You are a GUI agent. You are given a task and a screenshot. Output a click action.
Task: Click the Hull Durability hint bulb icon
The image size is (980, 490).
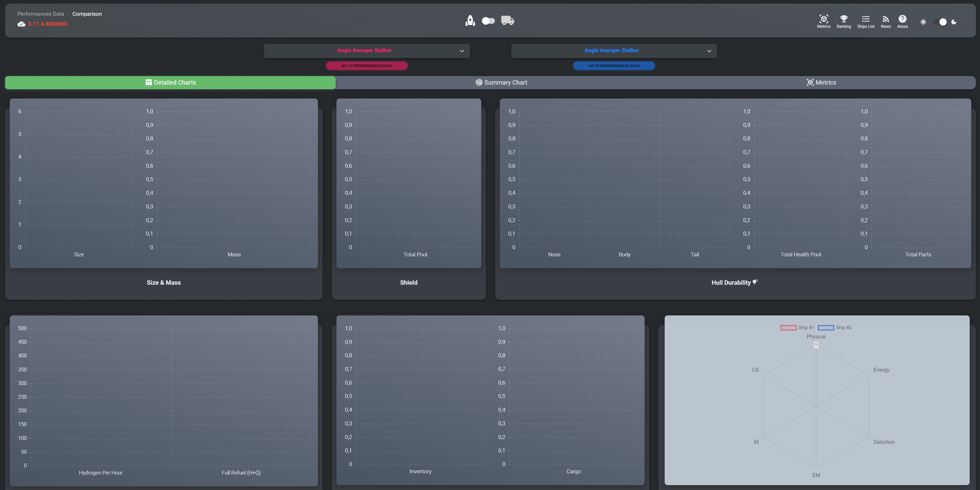pos(755,282)
